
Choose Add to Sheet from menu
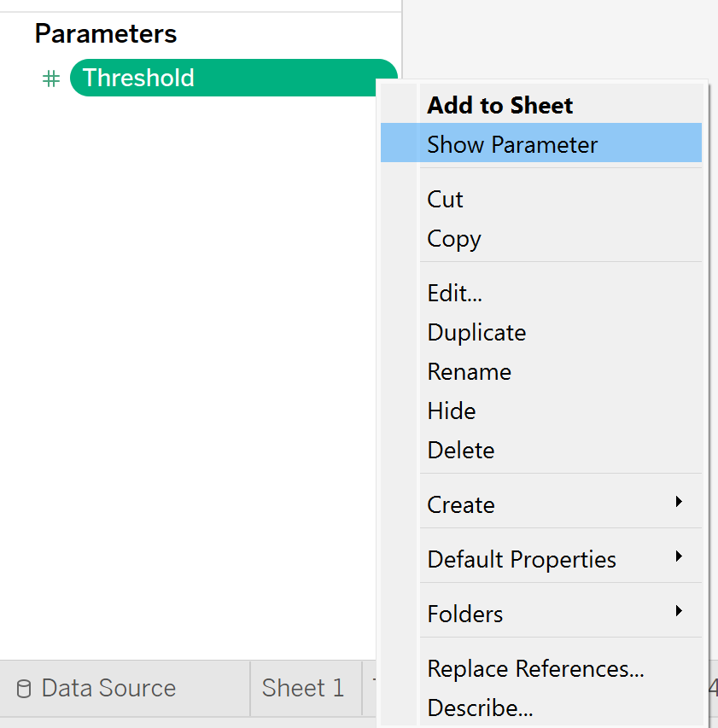(500, 106)
